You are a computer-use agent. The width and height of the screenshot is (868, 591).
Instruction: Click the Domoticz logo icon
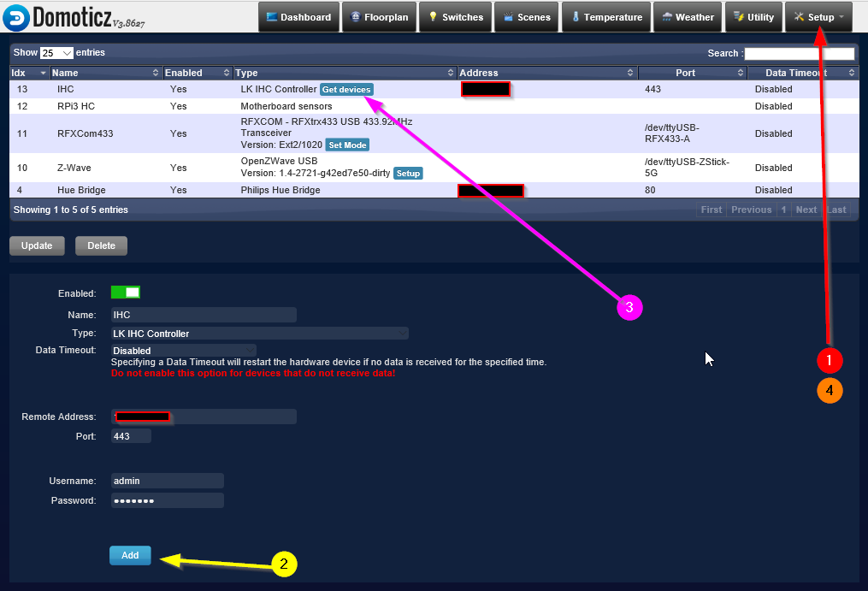(x=15, y=16)
